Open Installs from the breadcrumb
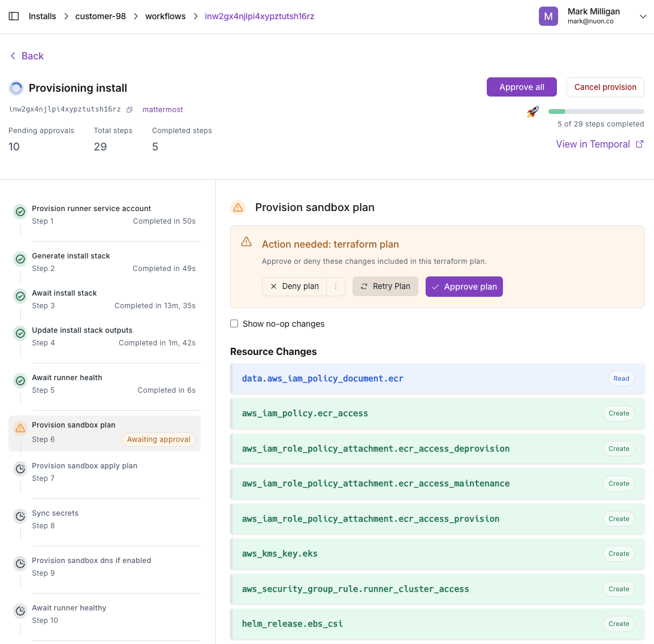The image size is (654, 644). point(42,16)
